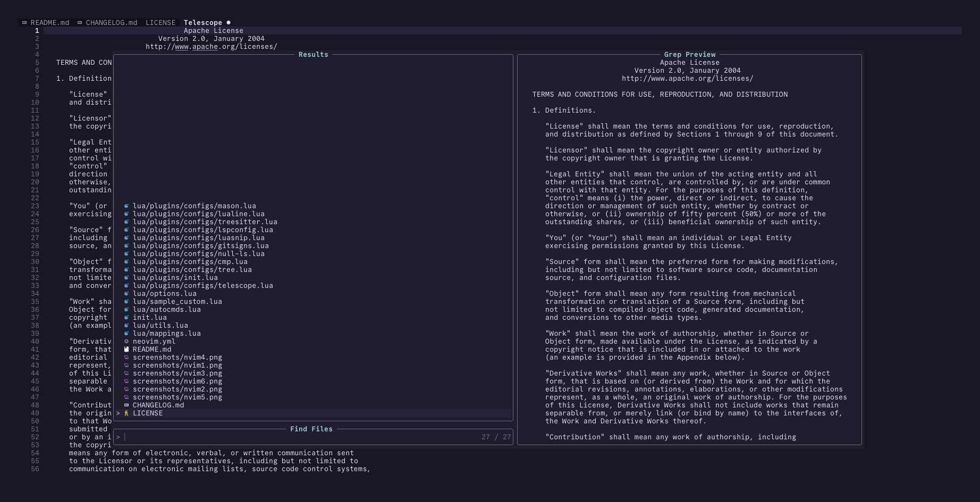Viewport: 980px width, 502px height.
Task: Click the Grep Preview pane title
Action: 689,55
